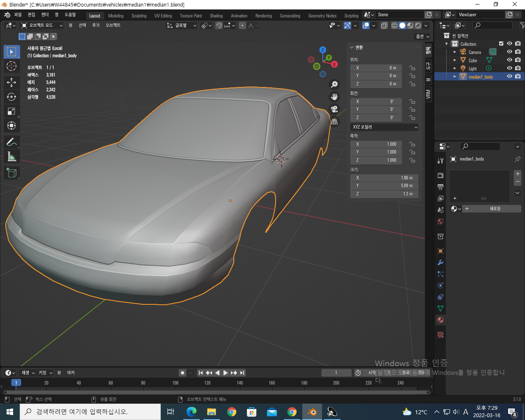Open the XYZ 오일러 rotation mode dropdown
This screenshot has width=525, height=420.
click(x=385, y=127)
